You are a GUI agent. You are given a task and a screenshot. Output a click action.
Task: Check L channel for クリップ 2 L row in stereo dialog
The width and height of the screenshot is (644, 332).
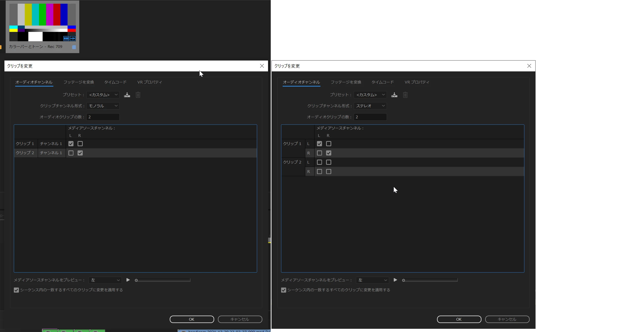pyautogui.click(x=319, y=162)
